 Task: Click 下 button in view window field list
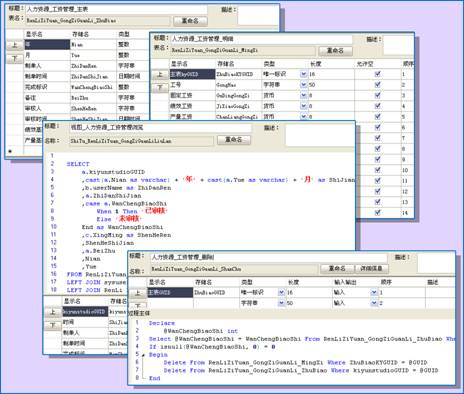click(52, 325)
